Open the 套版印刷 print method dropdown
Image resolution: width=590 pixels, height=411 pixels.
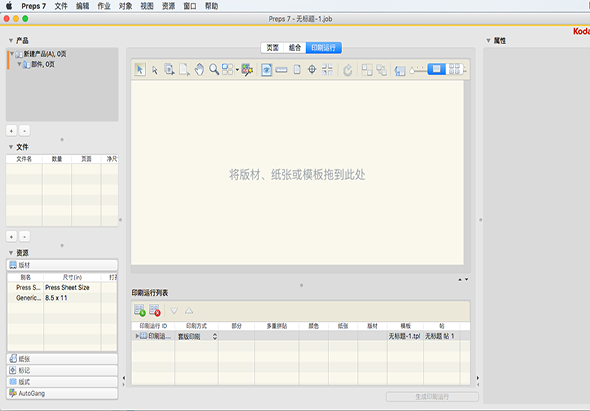tap(197, 336)
